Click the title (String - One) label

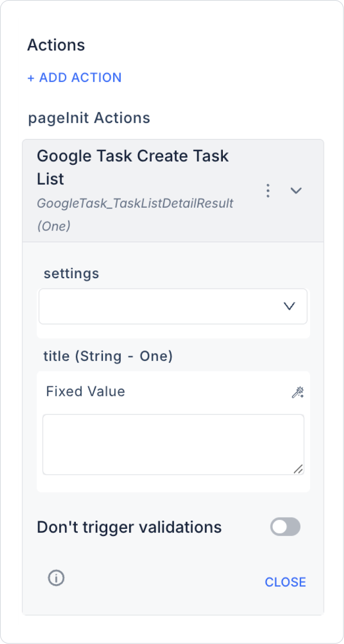(108, 356)
